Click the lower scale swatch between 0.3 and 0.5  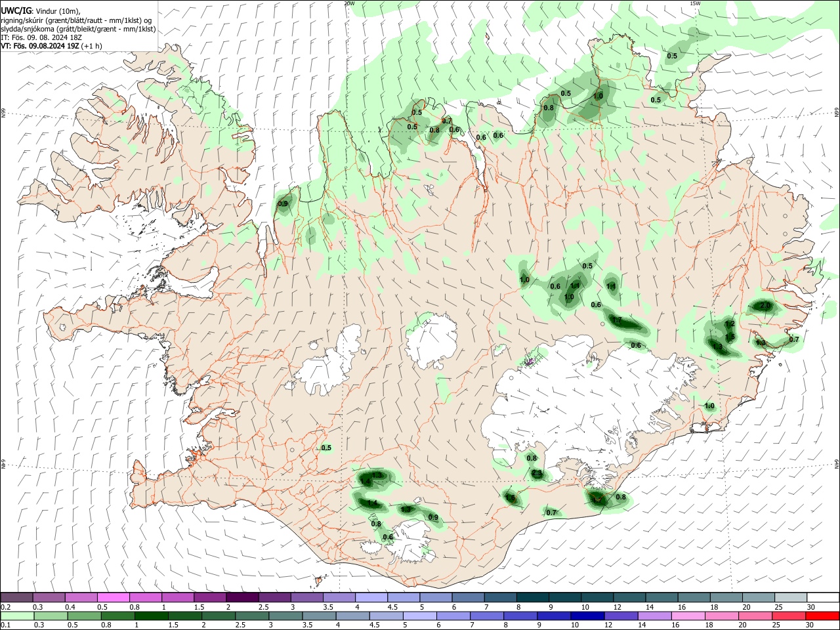pos(51,616)
